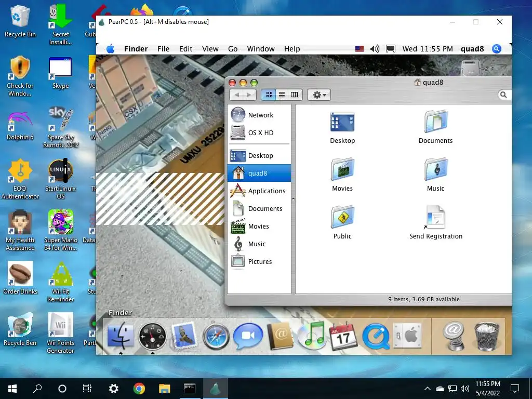Open Windows notification center
Screen dimensions: 532x399
(x=515, y=389)
